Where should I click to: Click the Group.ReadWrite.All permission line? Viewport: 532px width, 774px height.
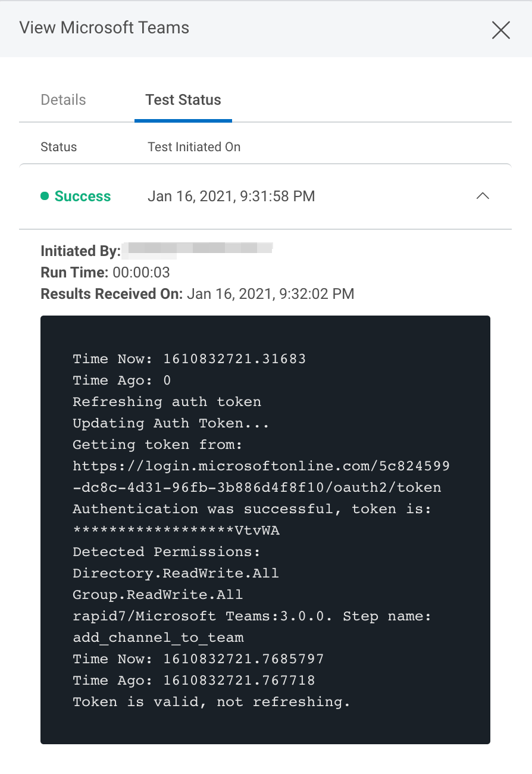pos(158,595)
